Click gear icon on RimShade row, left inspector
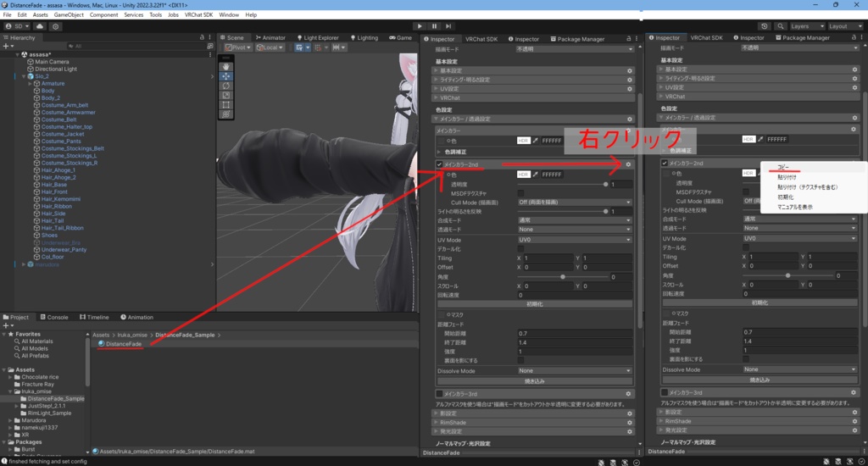868x466 pixels. [x=630, y=422]
